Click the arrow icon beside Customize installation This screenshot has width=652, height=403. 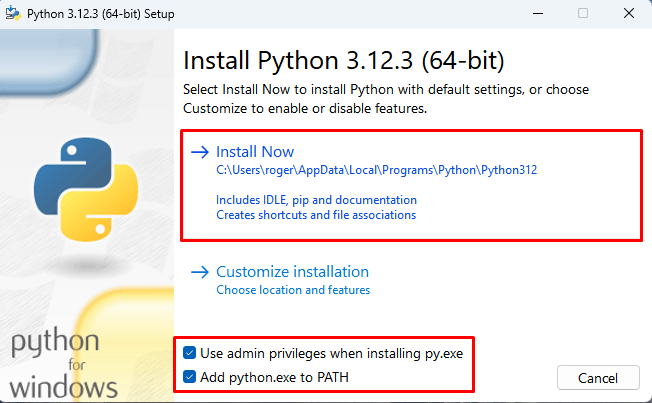pyautogui.click(x=200, y=272)
